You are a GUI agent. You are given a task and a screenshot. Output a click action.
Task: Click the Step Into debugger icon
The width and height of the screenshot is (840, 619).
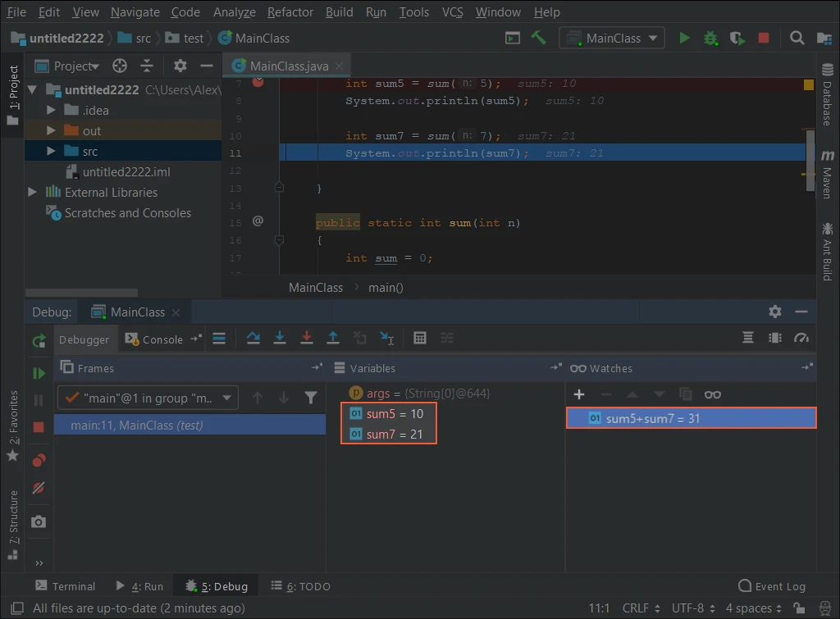pos(280,338)
